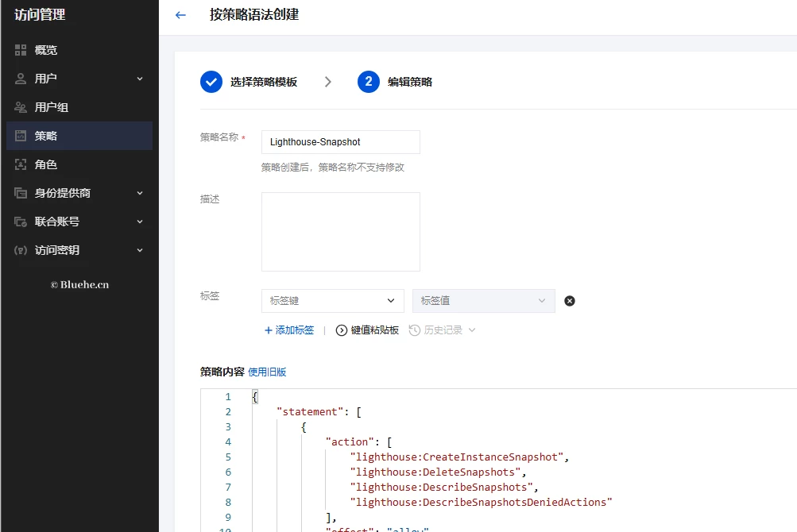The image size is (797, 532).
Task: Open the 键值粘贴板 button
Action: pyautogui.click(x=367, y=330)
